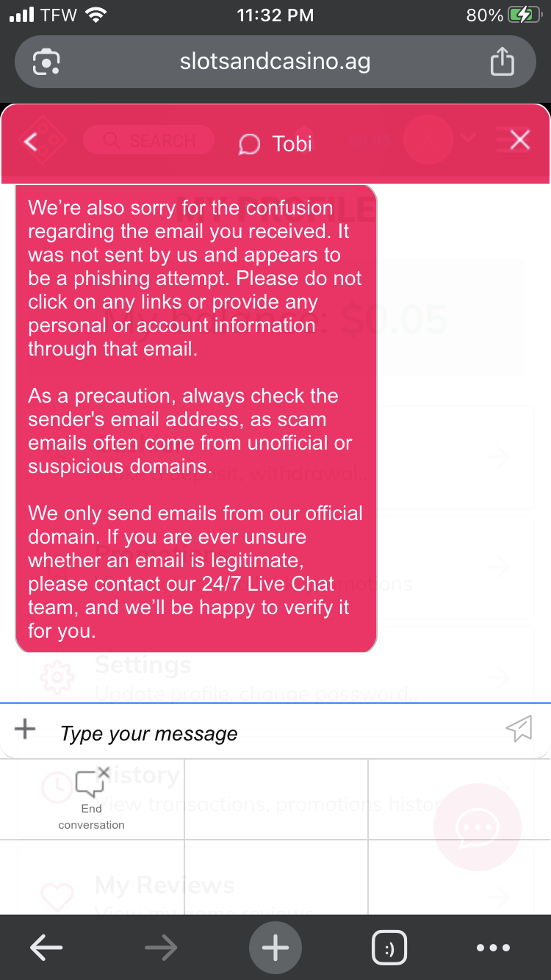Close the Tobi chat window
Viewport: 551px width, 980px height.
(x=519, y=140)
